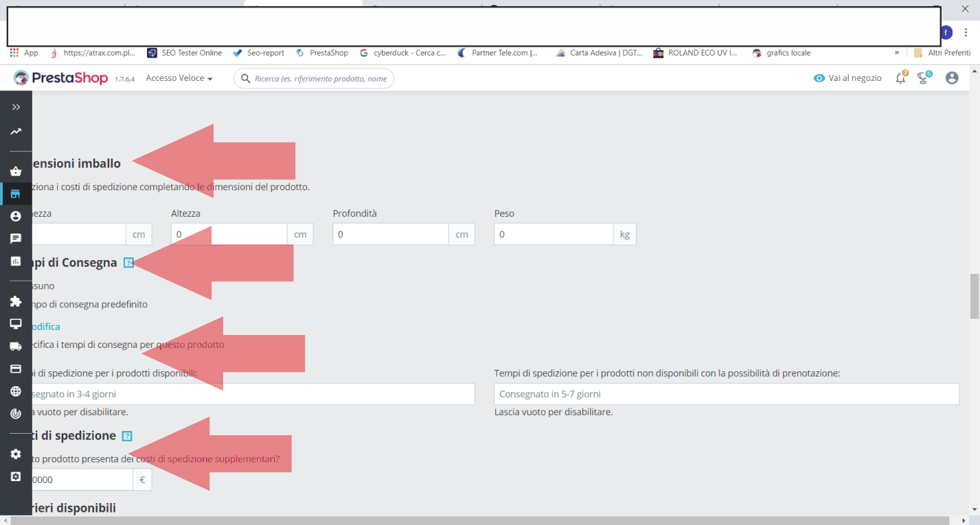980x525 pixels.
Task: Close the Chrome window
Action: [964, 8]
